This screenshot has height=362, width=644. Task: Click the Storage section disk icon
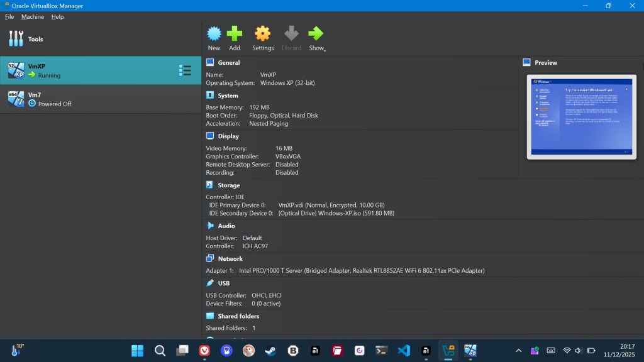[x=209, y=185]
